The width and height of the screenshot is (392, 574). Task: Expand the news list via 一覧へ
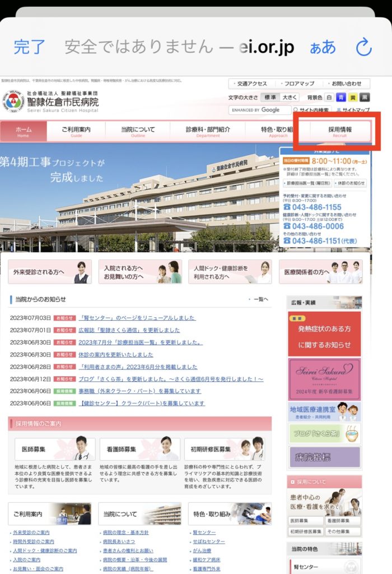[260, 299]
